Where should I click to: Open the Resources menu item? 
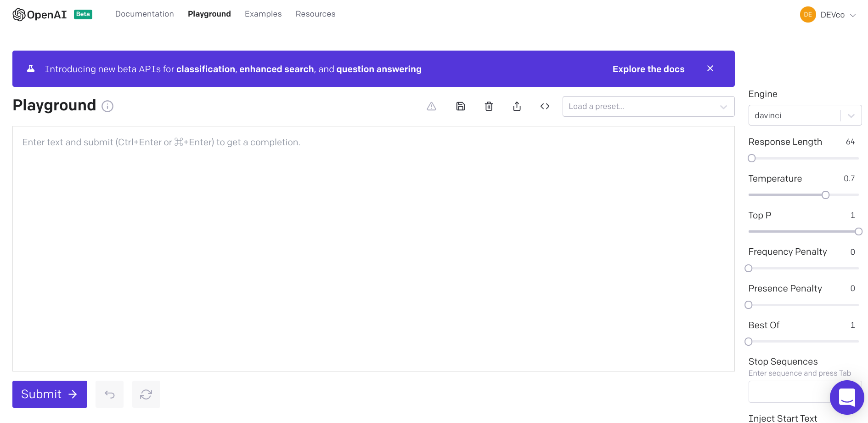click(316, 14)
